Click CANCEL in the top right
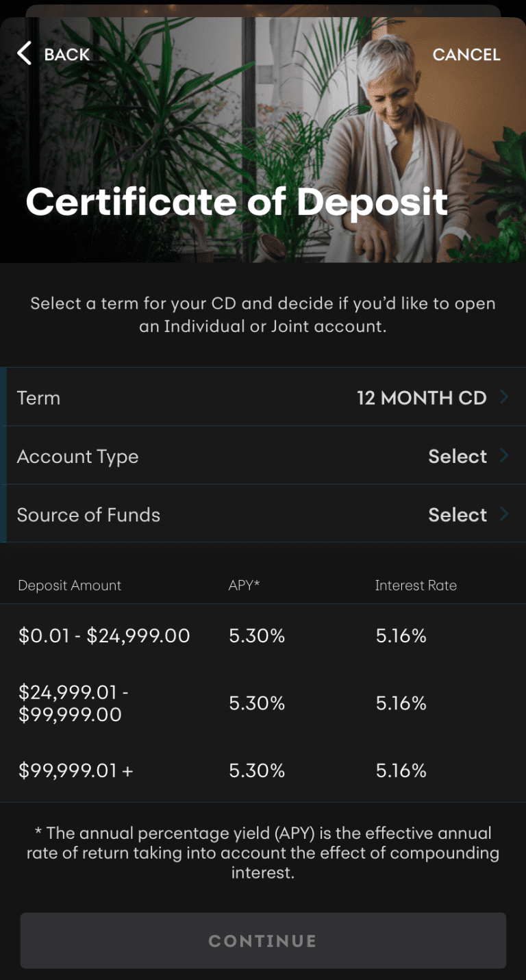526x980 pixels. pos(466,55)
